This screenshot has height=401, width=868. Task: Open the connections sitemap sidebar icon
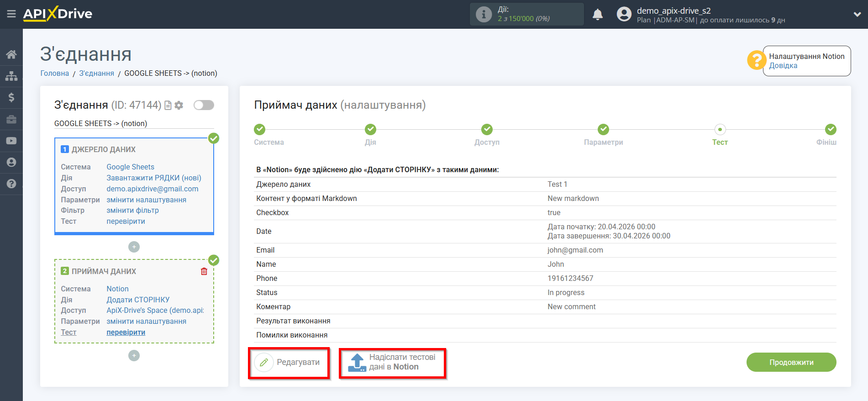click(x=11, y=76)
